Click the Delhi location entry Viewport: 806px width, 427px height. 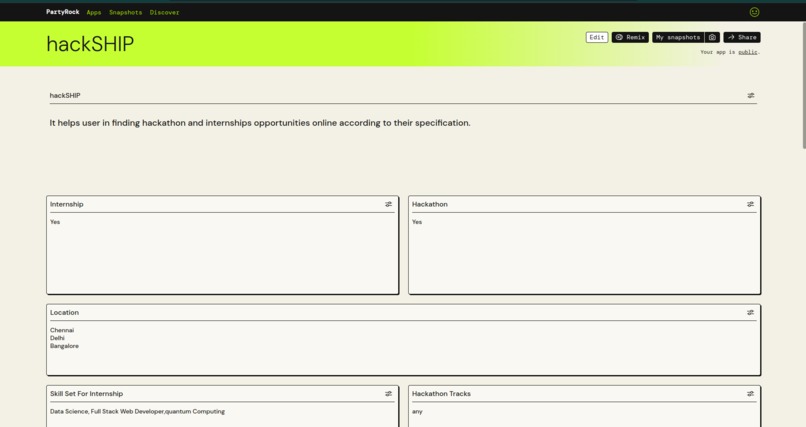point(57,338)
